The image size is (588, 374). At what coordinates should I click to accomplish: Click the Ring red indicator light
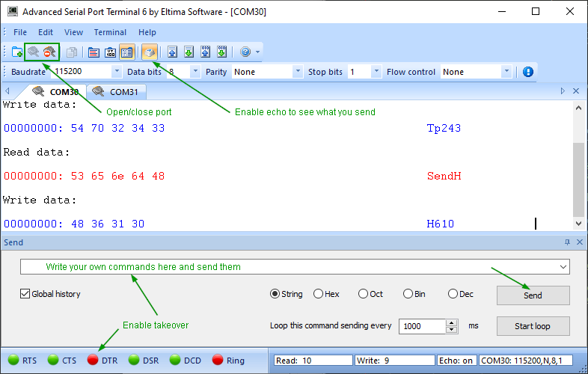click(218, 360)
